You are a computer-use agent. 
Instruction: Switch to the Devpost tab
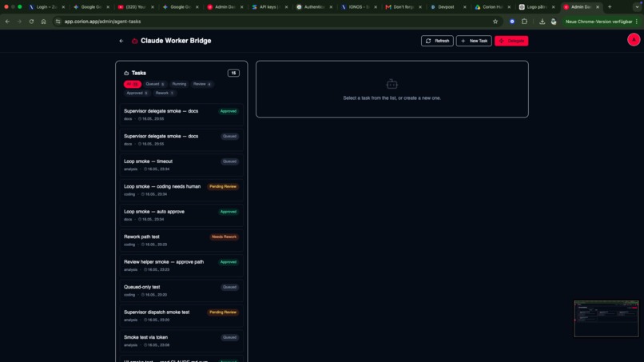tap(447, 7)
